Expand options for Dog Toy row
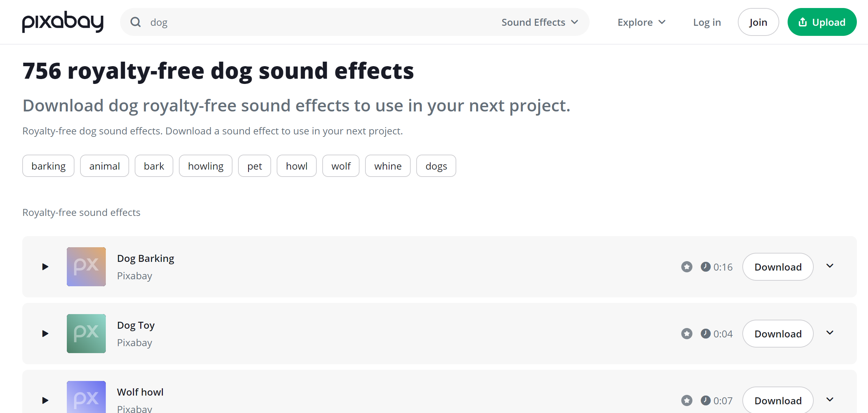Screen dimensions: 868x413 (830, 333)
